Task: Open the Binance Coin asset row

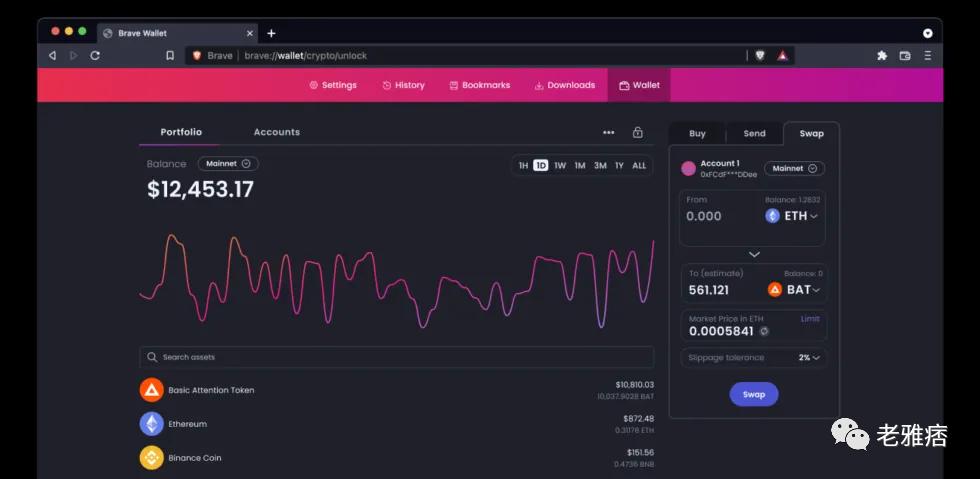Action: point(396,458)
